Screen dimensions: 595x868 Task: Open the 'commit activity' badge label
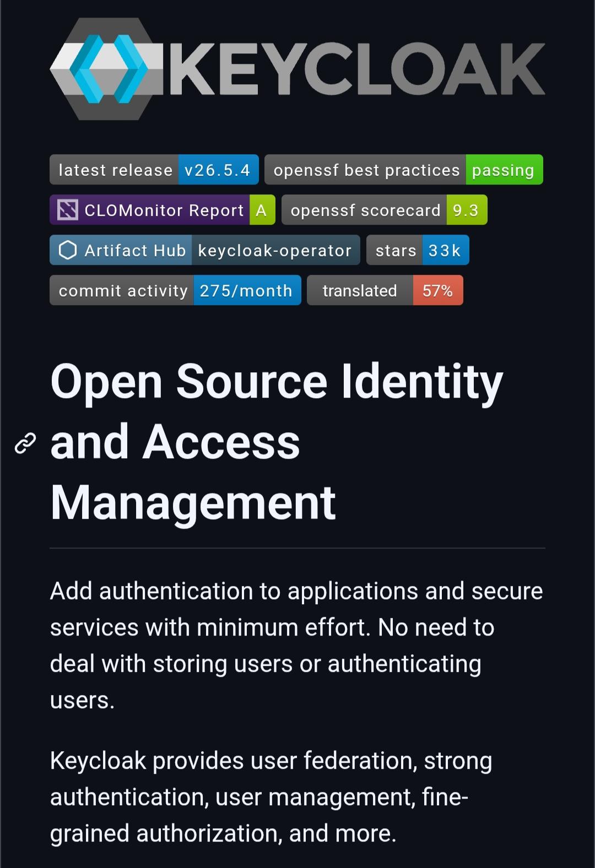point(122,291)
